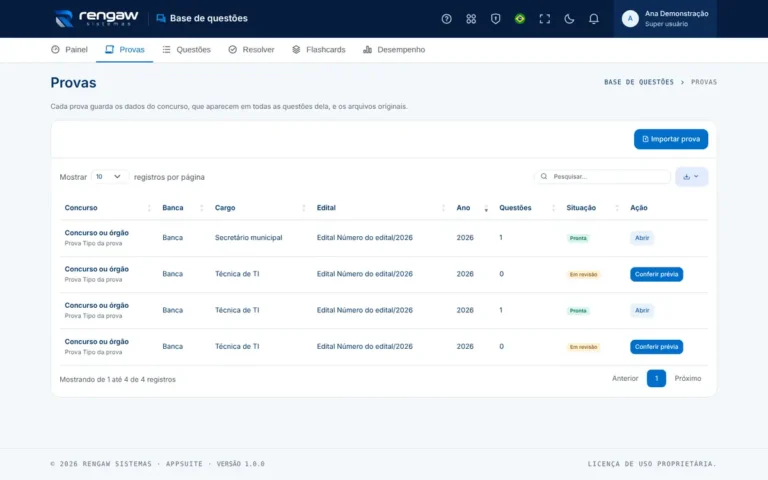Sort by the Cargo column header
The height and width of the screenshot is (480, 768).
(260, 208)
